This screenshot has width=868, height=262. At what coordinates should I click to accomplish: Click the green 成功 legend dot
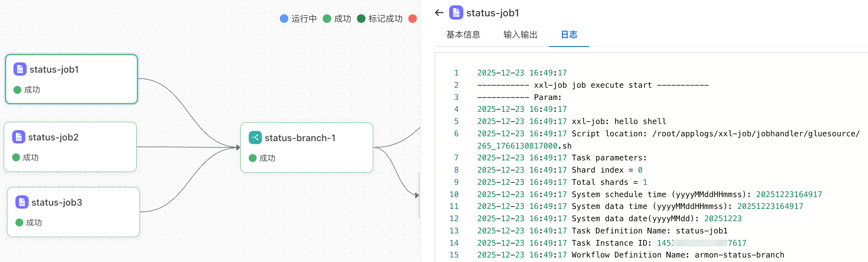(x=327, y=18)
